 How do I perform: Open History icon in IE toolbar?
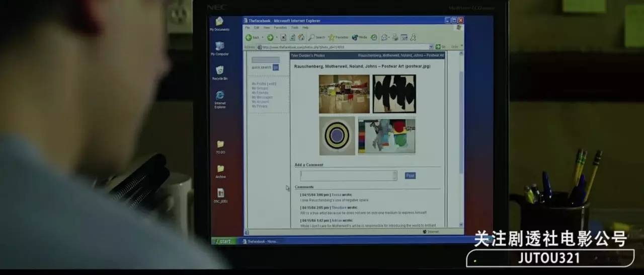coord(374,37)
